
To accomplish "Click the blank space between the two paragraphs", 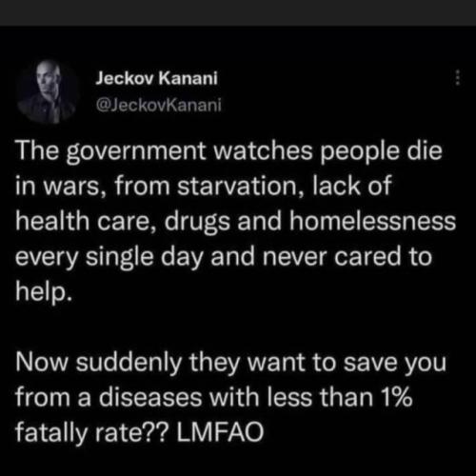I will [x=235, y=327].
